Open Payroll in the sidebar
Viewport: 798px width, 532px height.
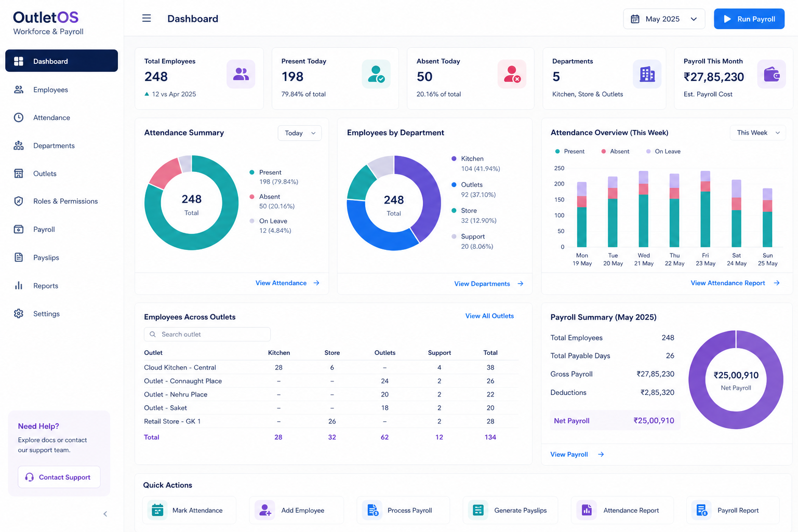pos(61,229)
